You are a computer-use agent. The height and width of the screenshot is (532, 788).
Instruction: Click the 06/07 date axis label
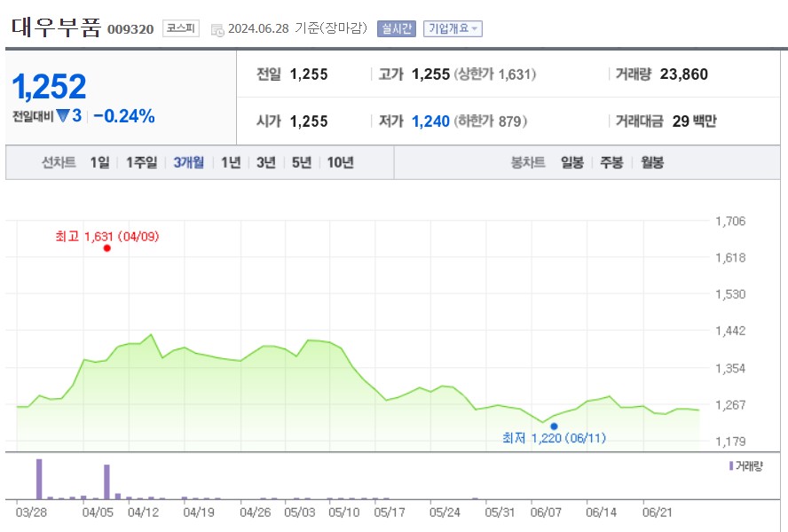coord(546,512)
